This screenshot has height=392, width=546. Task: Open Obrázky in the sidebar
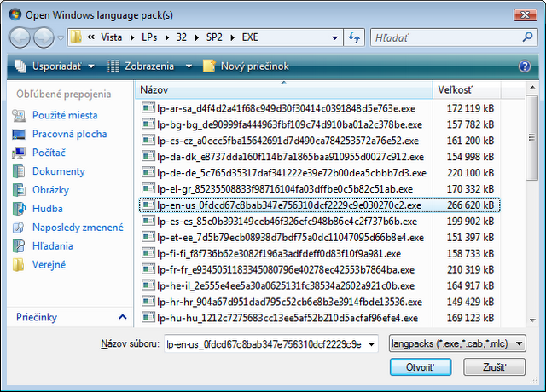coord(50,190)
